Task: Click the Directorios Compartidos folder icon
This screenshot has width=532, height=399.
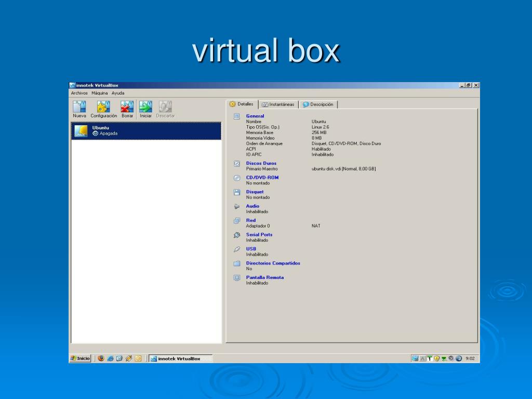Action: click(237, 263)
